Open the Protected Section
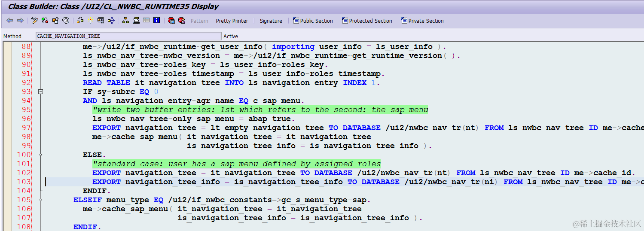This screenshot has height=231, width=644. pos(367,21)
